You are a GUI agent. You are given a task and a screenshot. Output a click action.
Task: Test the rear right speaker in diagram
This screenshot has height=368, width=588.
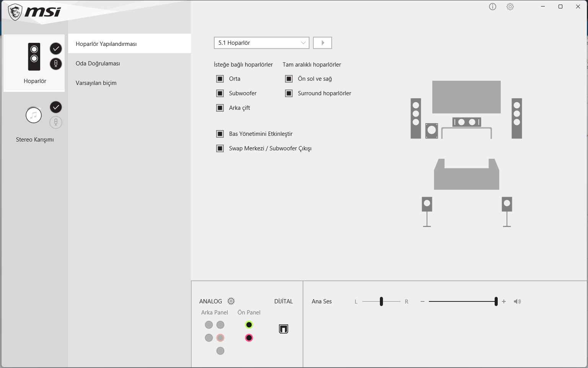507,212
